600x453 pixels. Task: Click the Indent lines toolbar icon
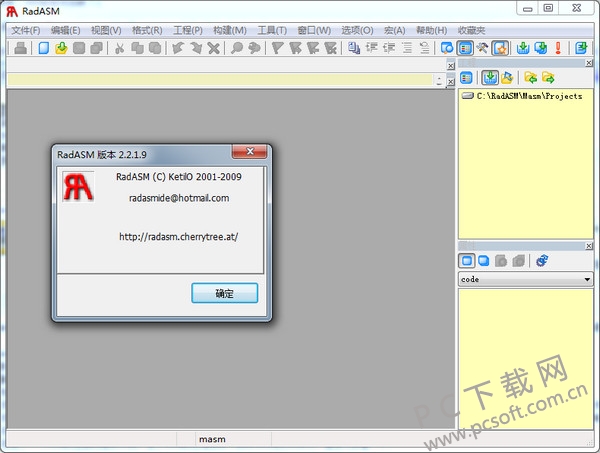pyautogui.click(x=371, y=48)
